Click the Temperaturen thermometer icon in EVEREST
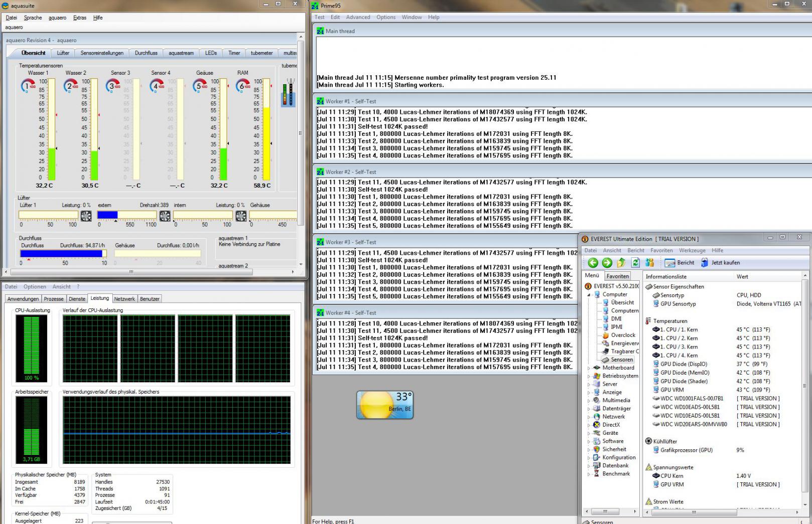 tap(649, 321)
